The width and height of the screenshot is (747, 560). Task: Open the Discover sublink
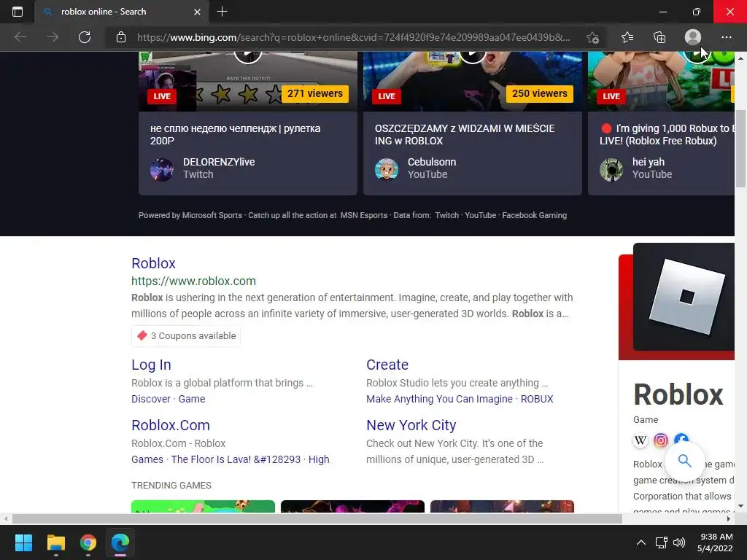coord(150,399)
